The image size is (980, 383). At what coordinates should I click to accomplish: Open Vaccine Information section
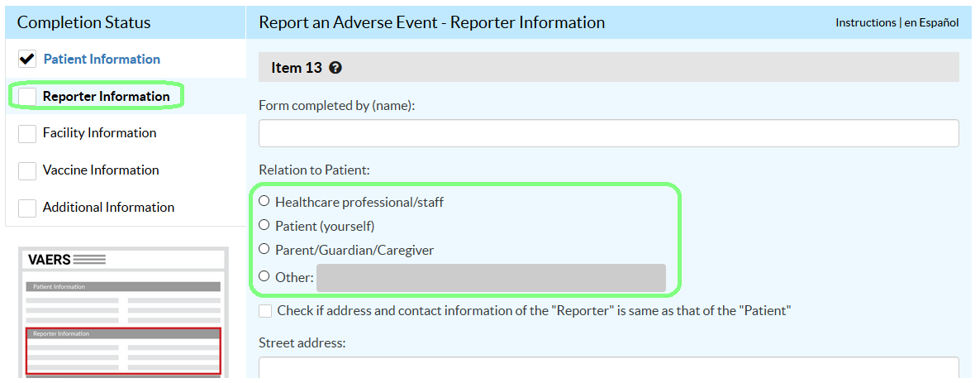point(101,170)
